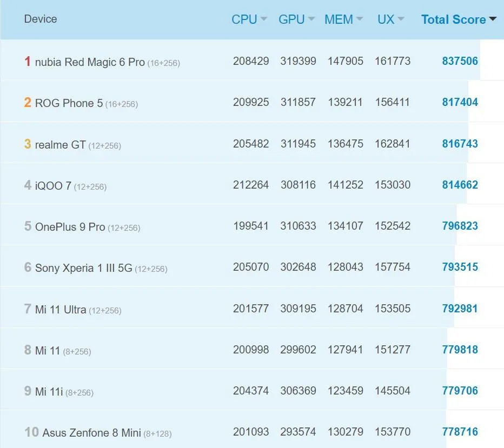Click the Device column header
This screenshot has height=448, width=504.
click(41, 19)
